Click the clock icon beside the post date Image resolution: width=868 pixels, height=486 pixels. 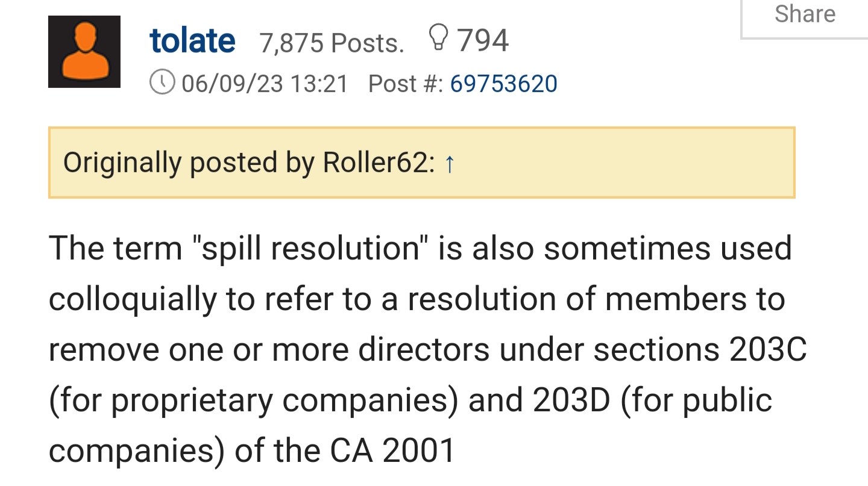(x=162, y=83)
